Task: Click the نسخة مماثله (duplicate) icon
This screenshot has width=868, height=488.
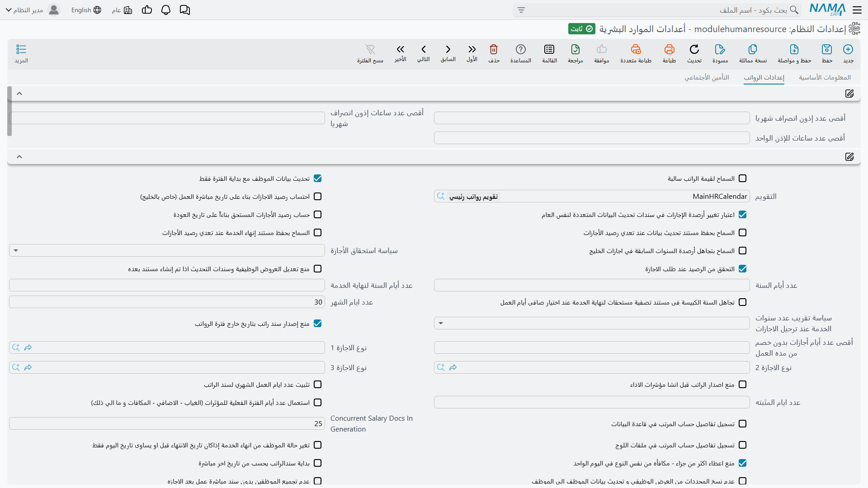Action: (x=753, y=49)
